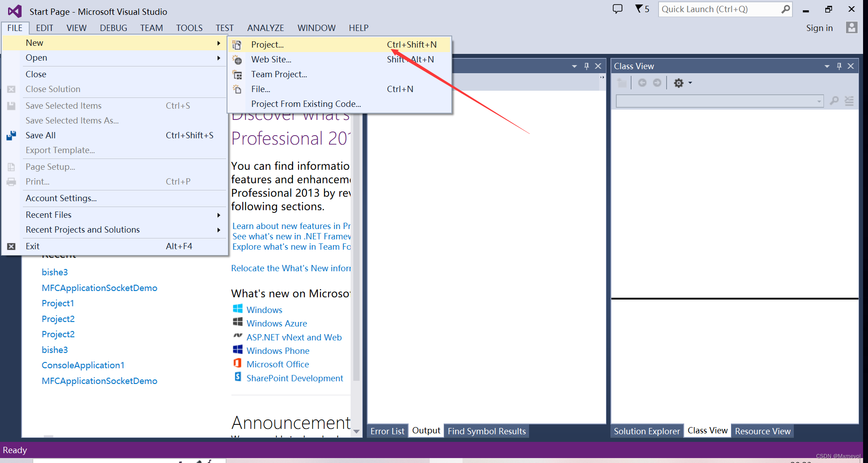Choose Project From Existing Code...
Image resolution: width=868 pixels, height=463 pixels.
point(340,104)
